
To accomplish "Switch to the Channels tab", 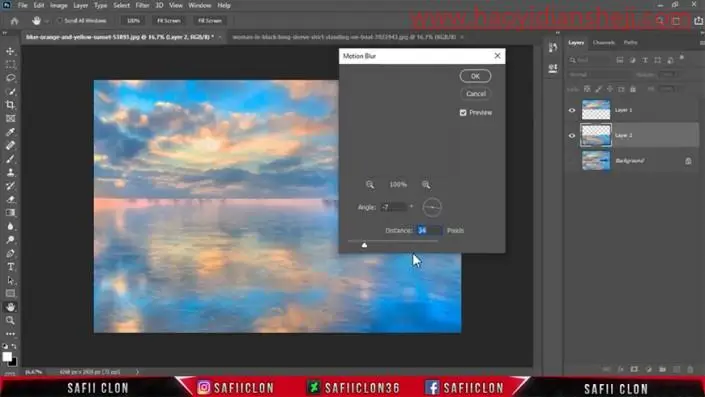I will [x=603, y=42].
